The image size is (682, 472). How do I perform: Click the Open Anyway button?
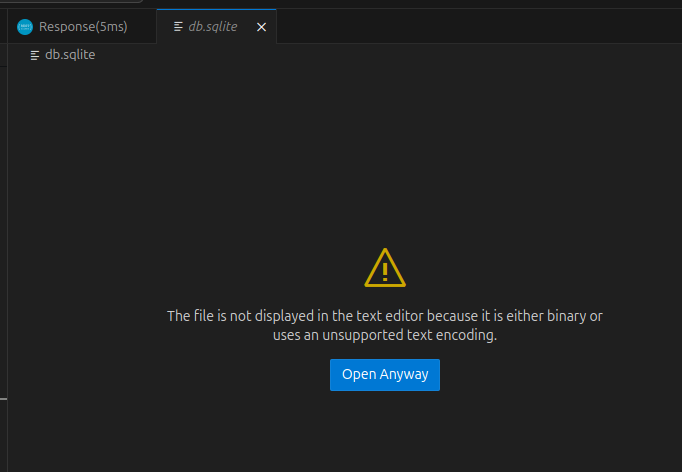click(x=384, y=375)
